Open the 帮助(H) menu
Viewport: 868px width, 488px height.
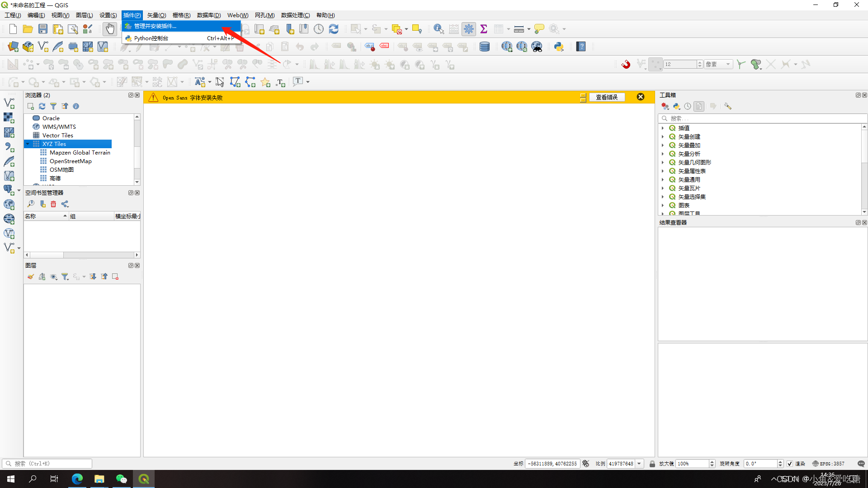(325, 15)
